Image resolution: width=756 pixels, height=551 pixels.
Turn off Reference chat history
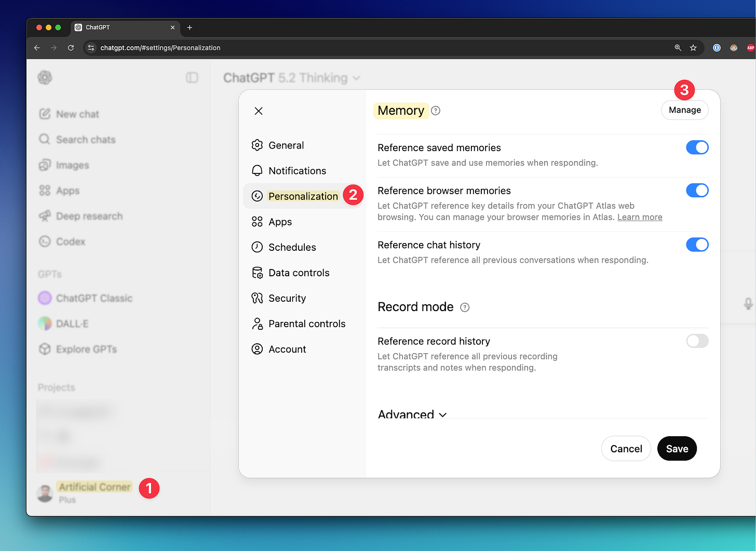697,245
